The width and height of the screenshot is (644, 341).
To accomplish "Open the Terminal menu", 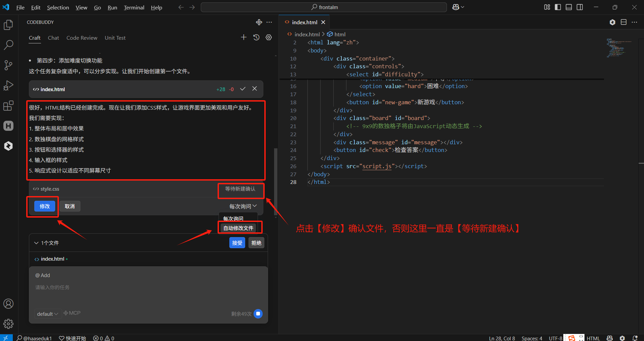I will [x=134, y=7].
